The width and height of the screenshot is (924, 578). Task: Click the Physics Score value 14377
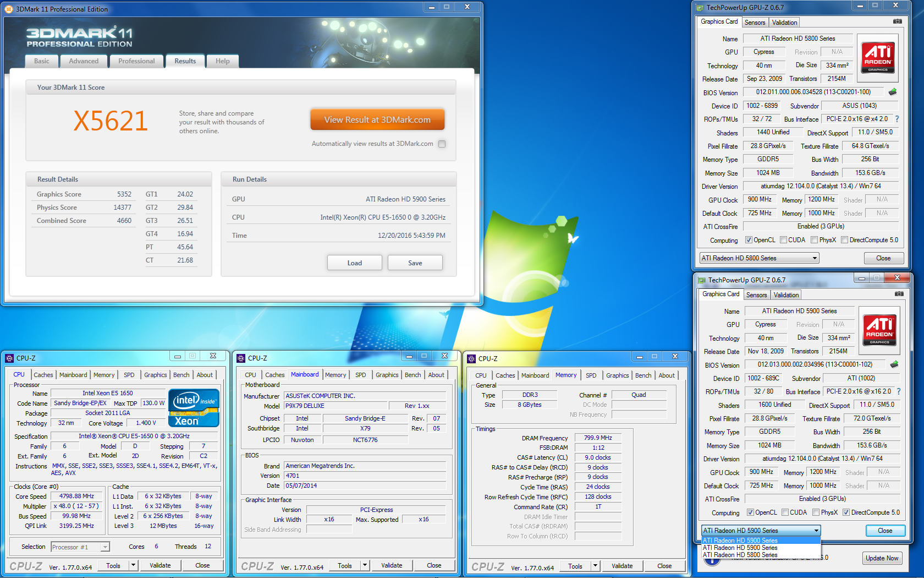[x=122, y=208]
